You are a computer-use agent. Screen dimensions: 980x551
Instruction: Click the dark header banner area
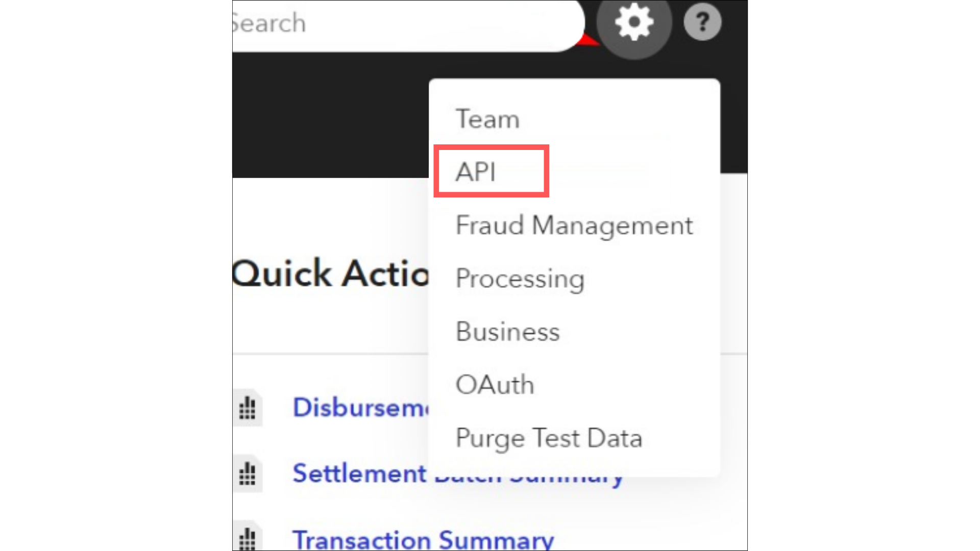(331, 116)
